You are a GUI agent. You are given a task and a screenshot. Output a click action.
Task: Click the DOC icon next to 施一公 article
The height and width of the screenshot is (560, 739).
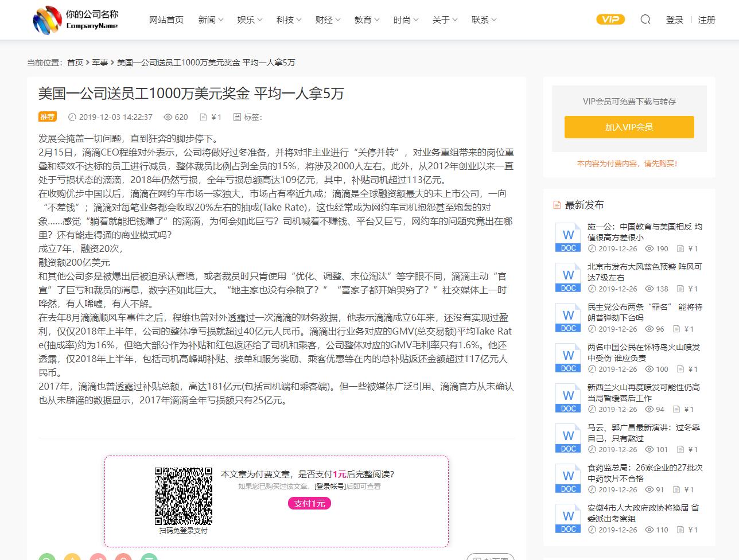click(567, 237)
